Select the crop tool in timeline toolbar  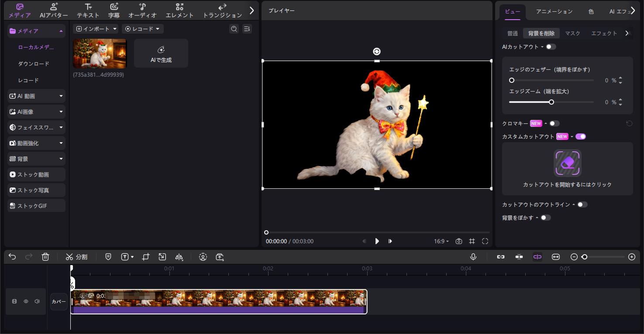click(146, 257)
